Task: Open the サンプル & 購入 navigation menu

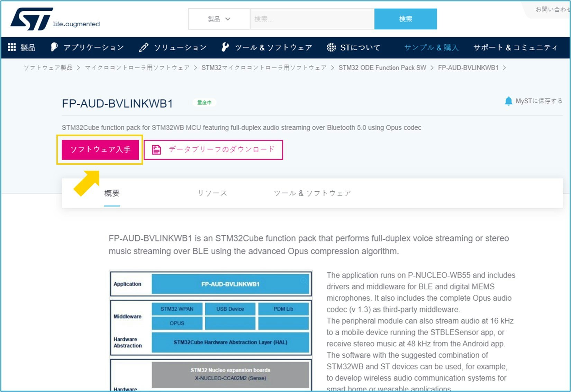Action: 432,47
